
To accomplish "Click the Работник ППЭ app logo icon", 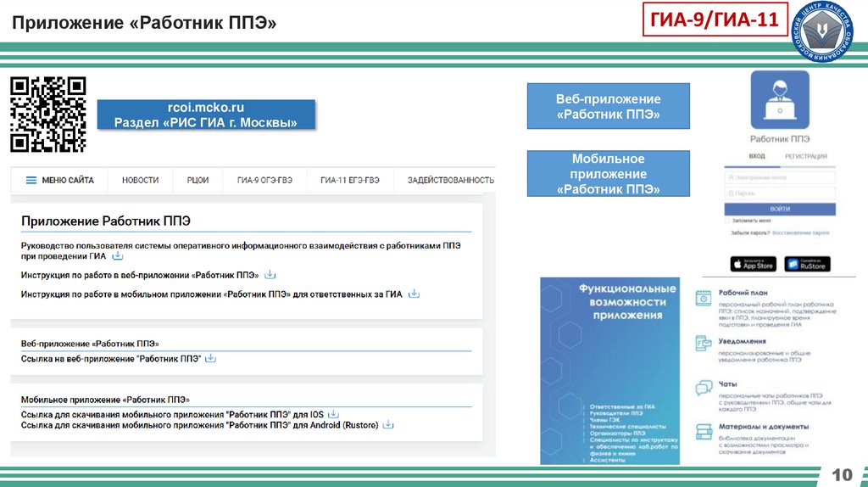I will click(x=780, y=100).
